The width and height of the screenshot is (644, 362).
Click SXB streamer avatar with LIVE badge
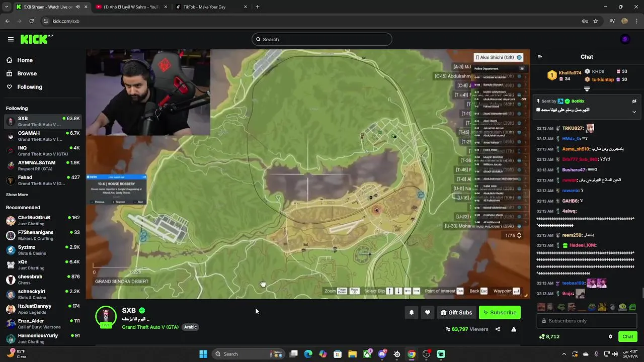tap(106, 317)
